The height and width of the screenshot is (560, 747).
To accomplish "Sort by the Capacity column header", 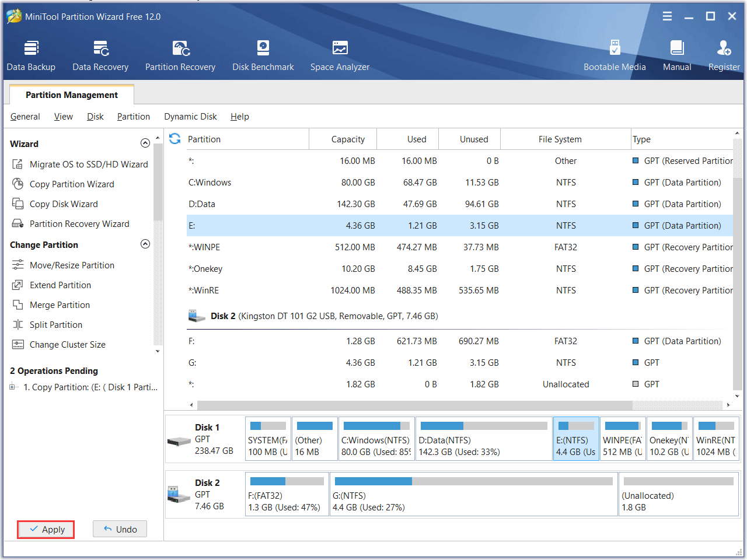I will tap(343, 139).
